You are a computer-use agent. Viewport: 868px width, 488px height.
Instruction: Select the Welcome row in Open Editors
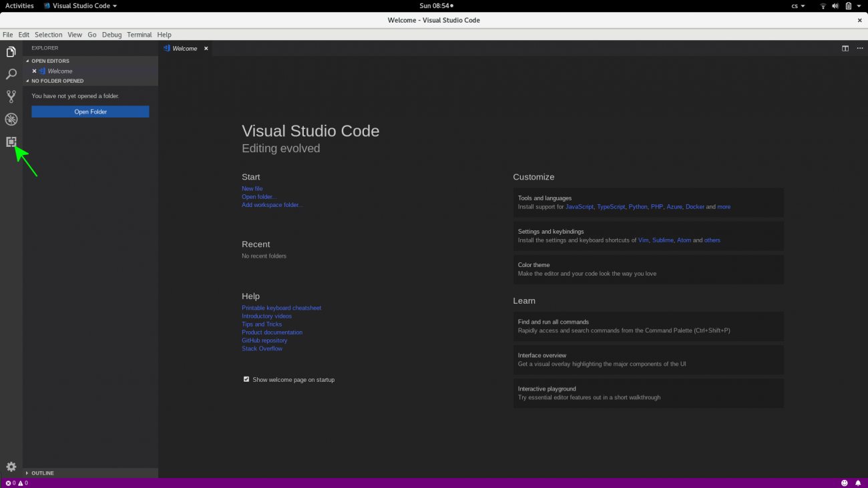pos(91,71)
